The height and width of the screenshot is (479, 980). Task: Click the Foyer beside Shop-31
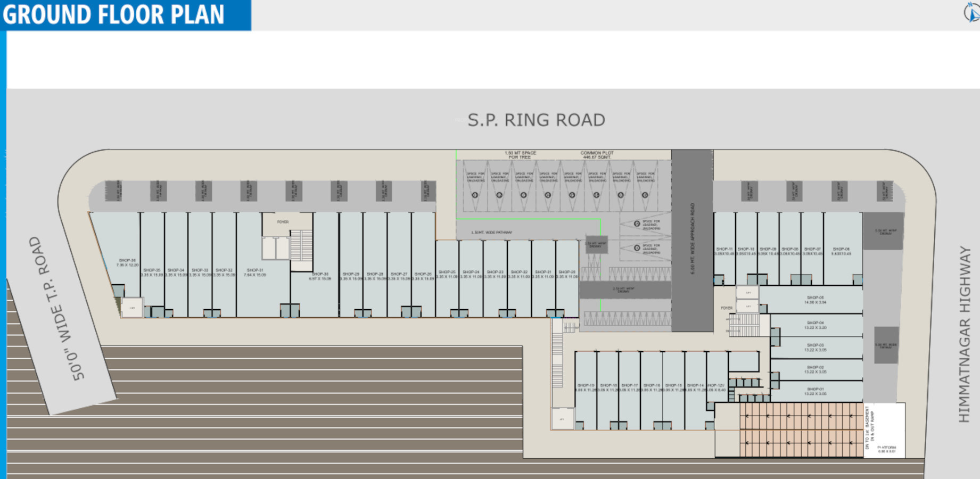tap(283, 222)
